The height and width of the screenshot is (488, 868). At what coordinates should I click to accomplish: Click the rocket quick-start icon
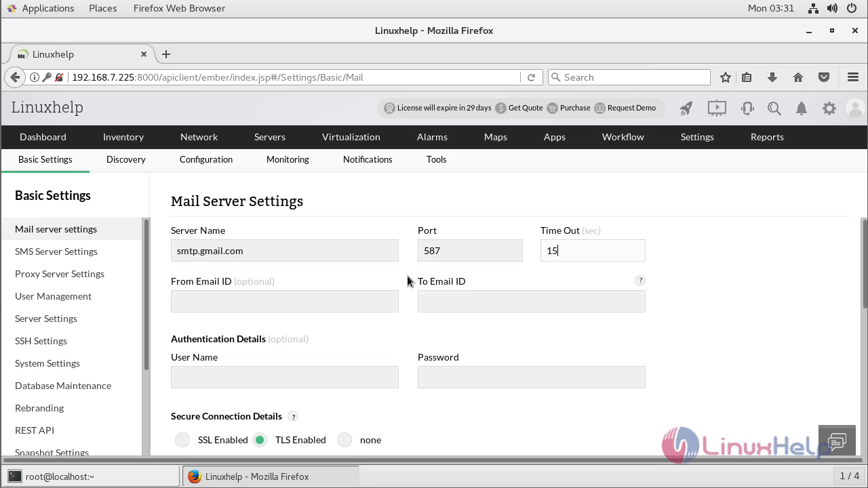pyautogui.click(x=686, y=108)
